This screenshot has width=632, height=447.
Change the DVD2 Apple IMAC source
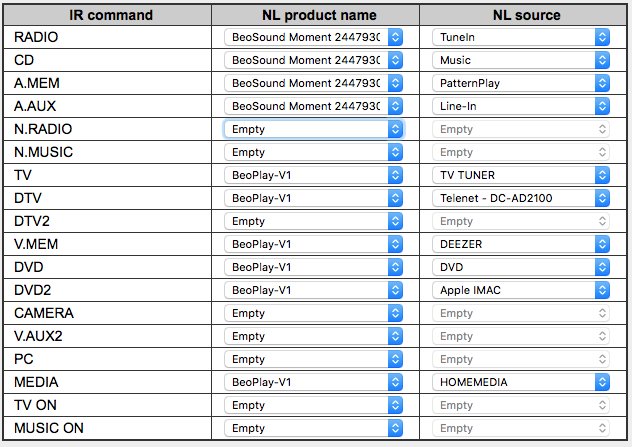(x=522, y=290)
